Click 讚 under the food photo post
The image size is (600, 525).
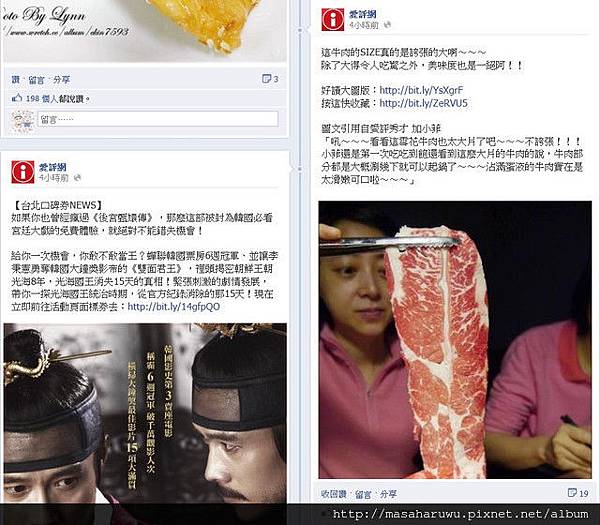point(15,80)
